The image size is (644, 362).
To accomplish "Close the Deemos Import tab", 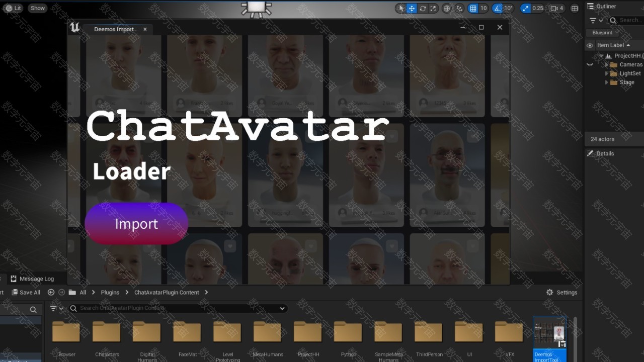I will (x=145, y=29).
